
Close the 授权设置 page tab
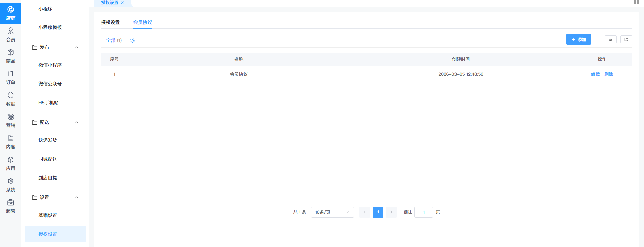click(x=122, y=3)
